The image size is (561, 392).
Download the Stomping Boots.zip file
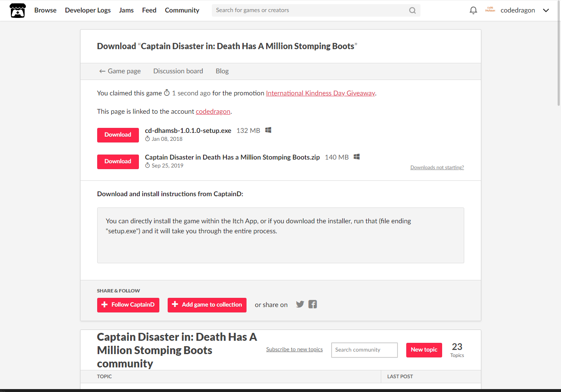118,162
